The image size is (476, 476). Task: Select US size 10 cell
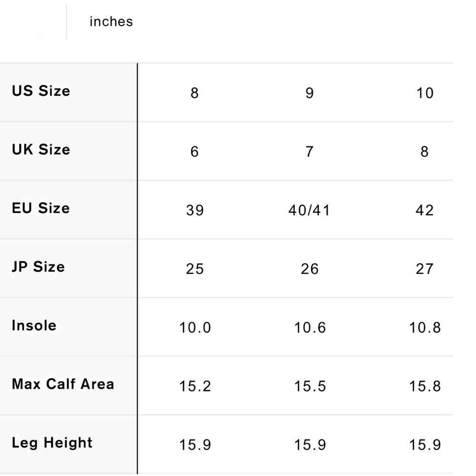[425, 93]
